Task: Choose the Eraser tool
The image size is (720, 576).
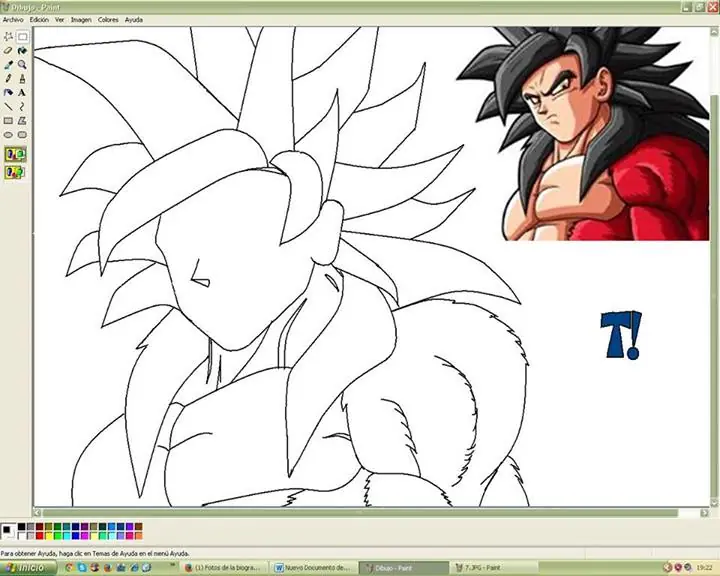Action: click(x=8, y=51)
